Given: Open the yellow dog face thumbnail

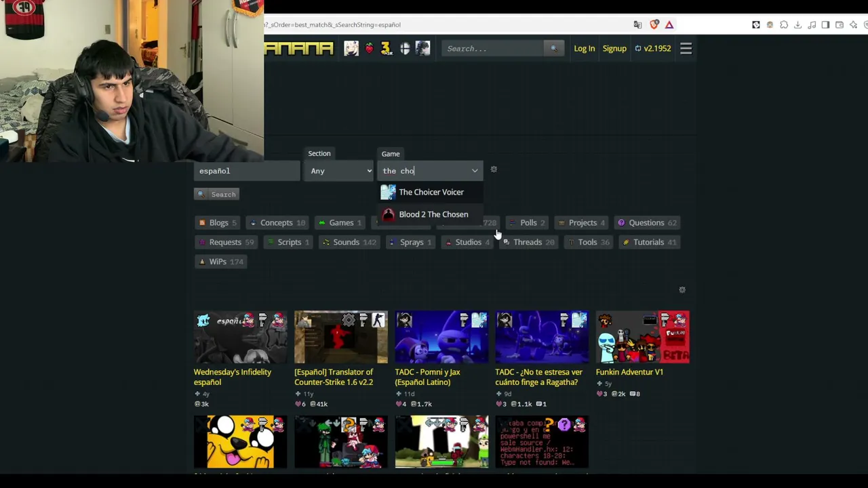Looking at the screenshot, I should pyautogui.click(x=240, y=442).
